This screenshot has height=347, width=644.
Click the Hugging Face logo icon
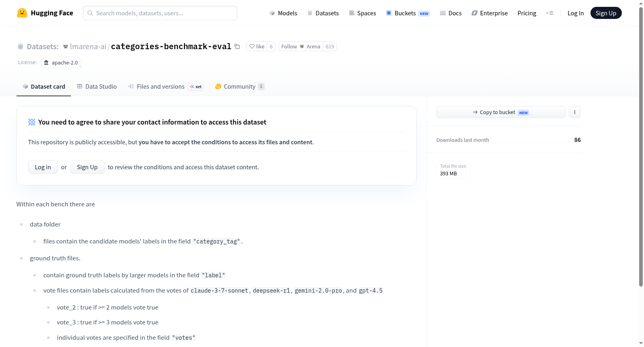[22, 13]
